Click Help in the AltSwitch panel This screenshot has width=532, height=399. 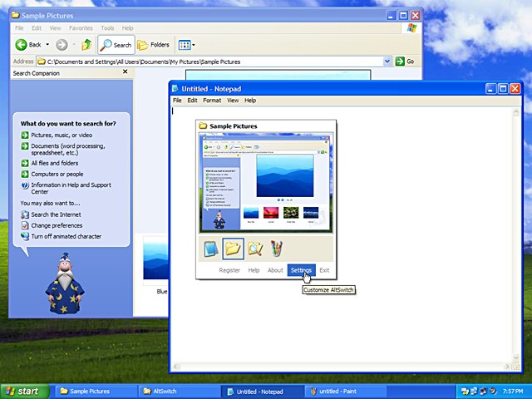point(254,270)
